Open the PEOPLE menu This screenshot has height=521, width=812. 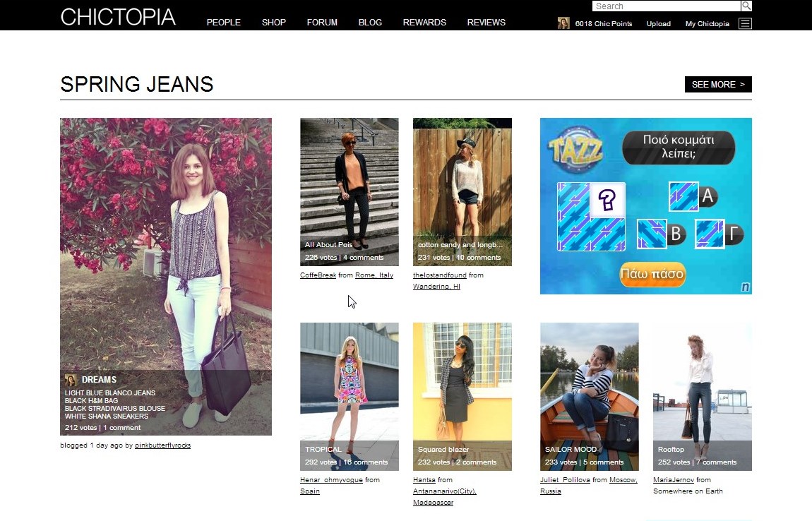(x=224, y=23)
